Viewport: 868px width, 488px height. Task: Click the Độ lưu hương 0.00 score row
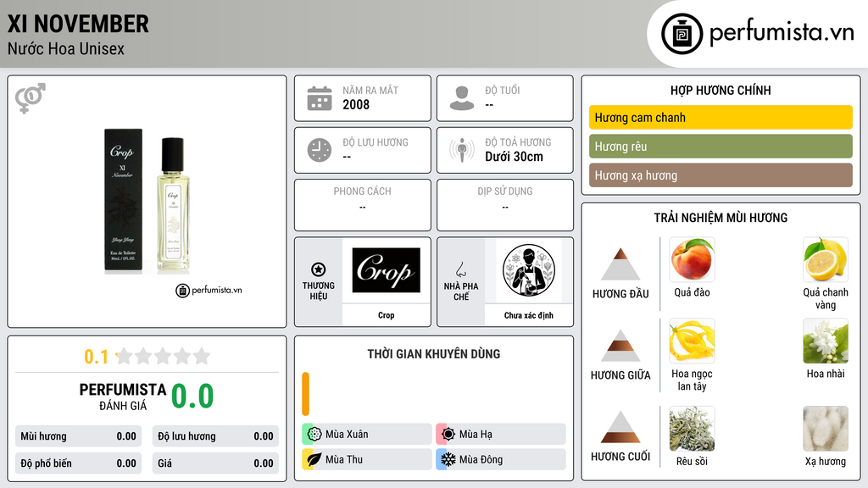pyautogui.click(x=215, y=436)
